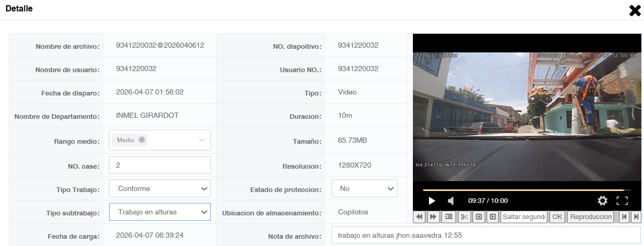Remove the Medio tag
644x246 pixels.
(142, 140)
